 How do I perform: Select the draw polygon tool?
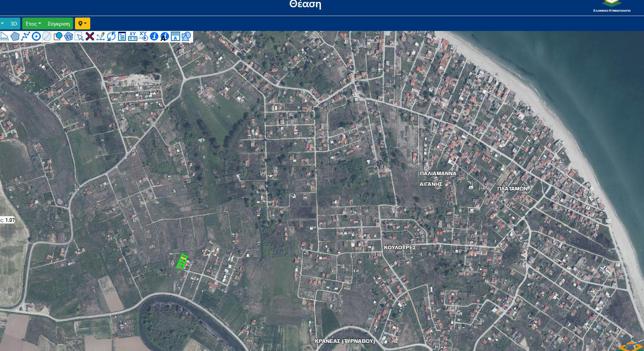coord(15,36)
